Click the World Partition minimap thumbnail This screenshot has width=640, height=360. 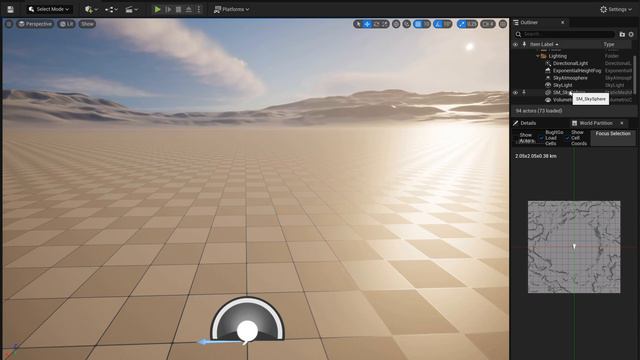[x=574, y=247]
